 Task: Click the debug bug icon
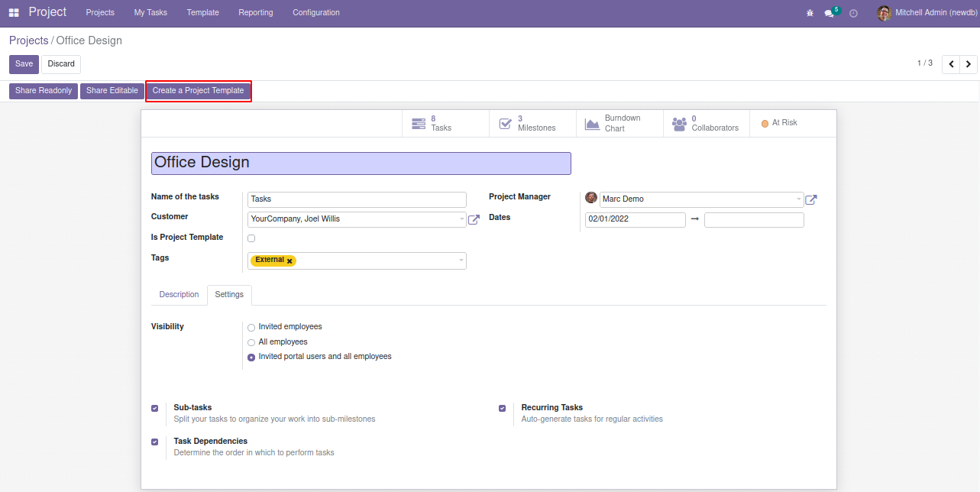(x=810, y=13)
